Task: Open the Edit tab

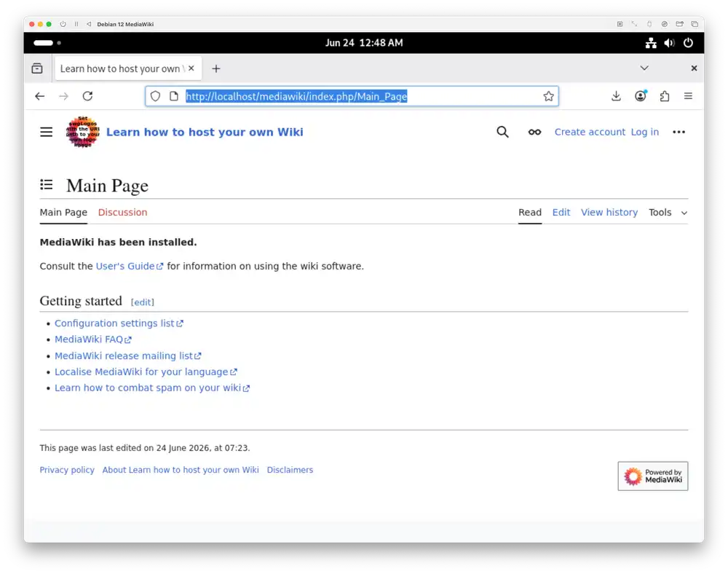Action: click(x=561, y=212)
